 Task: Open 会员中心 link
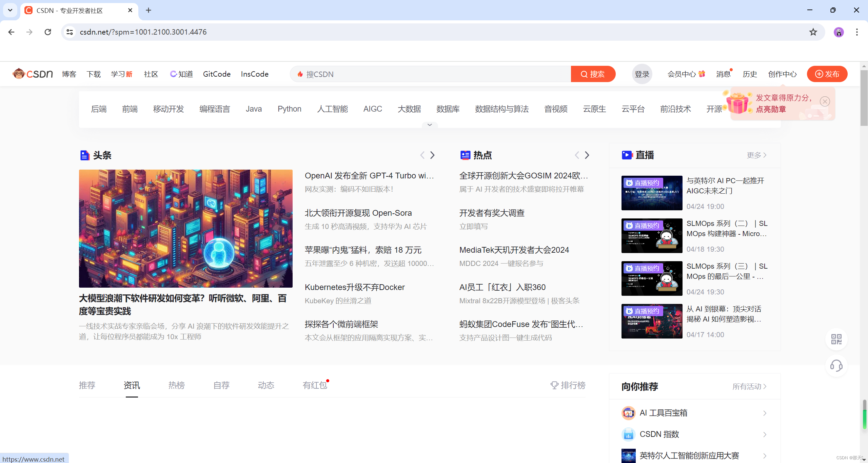686,74
